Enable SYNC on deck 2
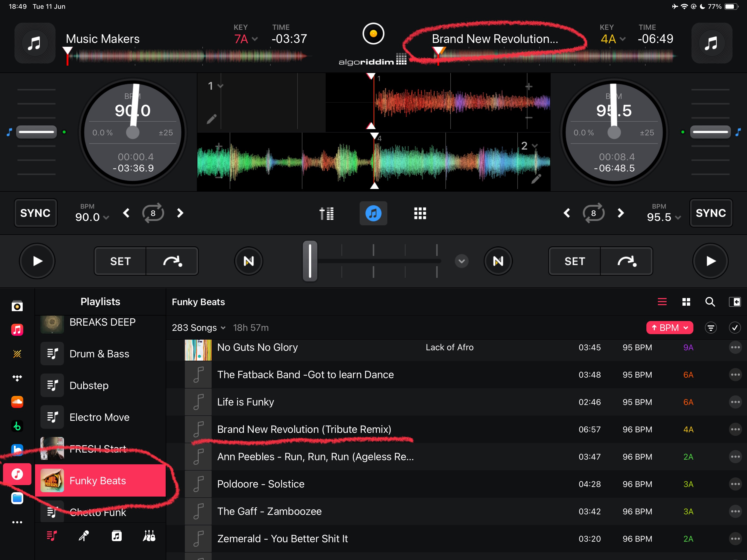Screen dimensions: 747x560 (x=711, y=213)
